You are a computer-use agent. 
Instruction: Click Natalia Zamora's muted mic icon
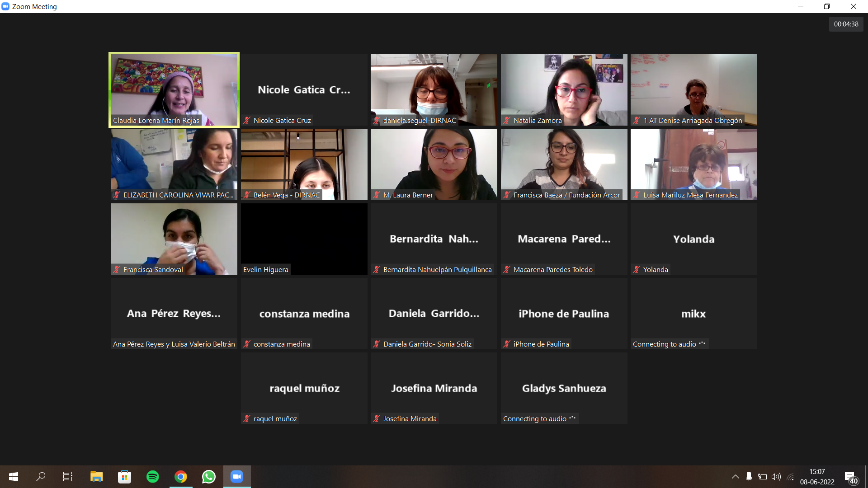point(507,120)
